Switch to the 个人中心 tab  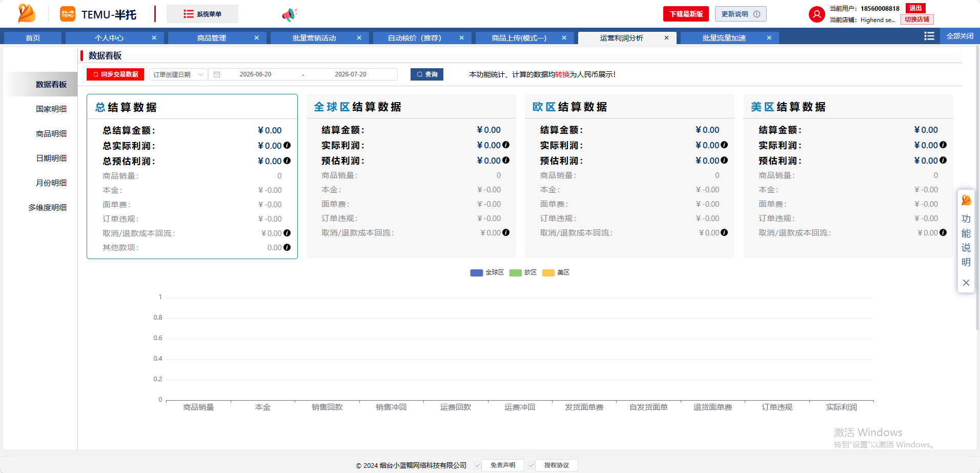point(109,38)
